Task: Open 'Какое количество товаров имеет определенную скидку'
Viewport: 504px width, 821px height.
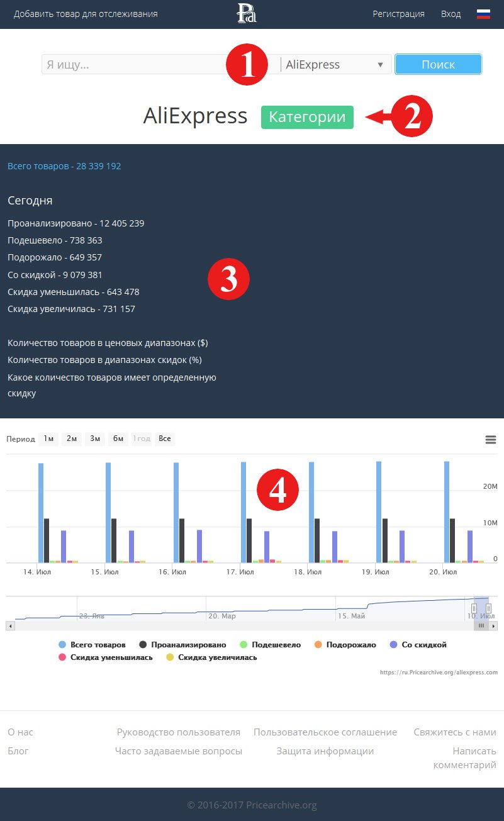Action: coord(112,385)
